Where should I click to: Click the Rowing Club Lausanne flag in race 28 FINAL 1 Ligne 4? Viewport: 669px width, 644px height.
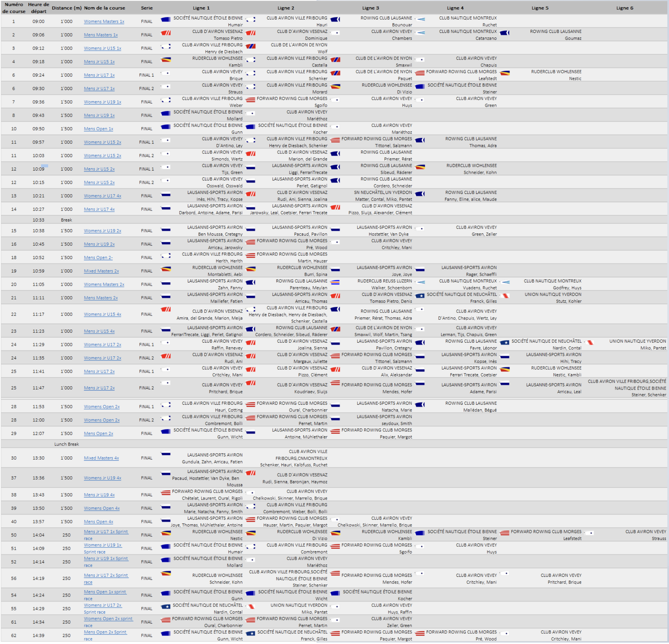click(420, 405)
